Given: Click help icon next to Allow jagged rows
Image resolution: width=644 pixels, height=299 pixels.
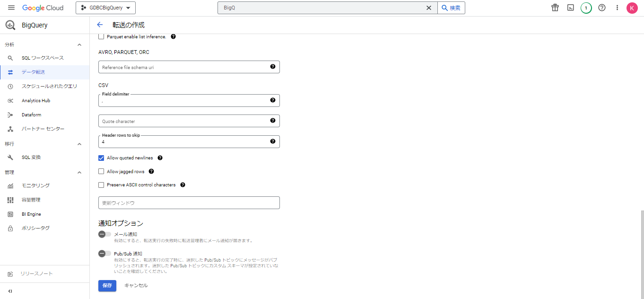Looking at the screenshot, I should tap(151, 171).
